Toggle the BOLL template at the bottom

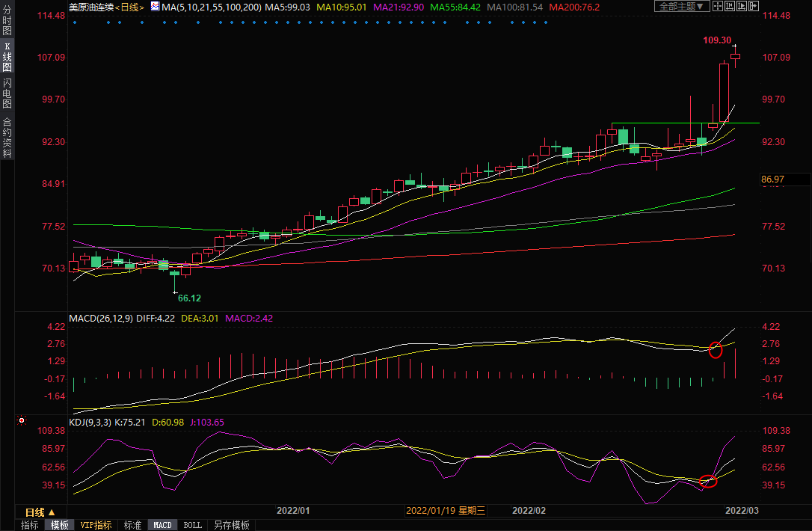click(192, 525)
